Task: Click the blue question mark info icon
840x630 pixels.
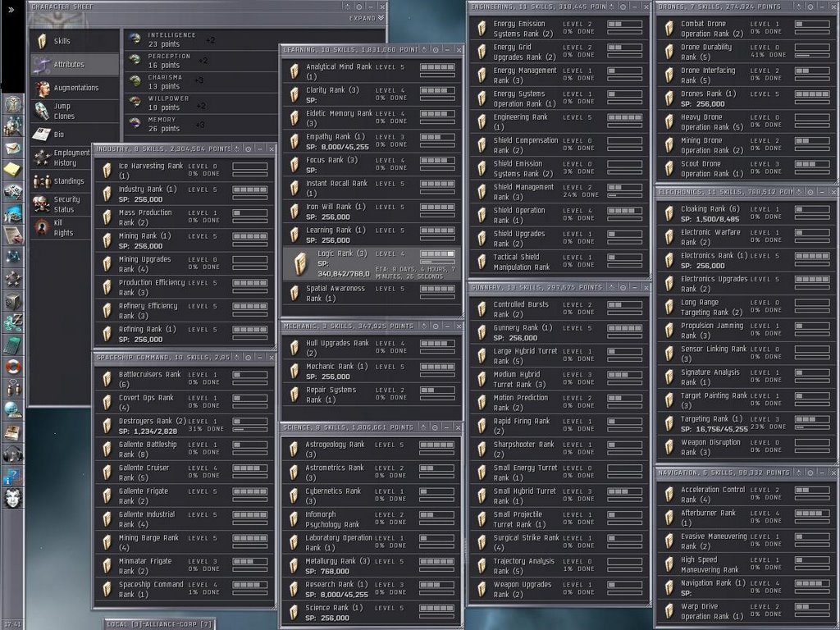Action: coord(12,476)
